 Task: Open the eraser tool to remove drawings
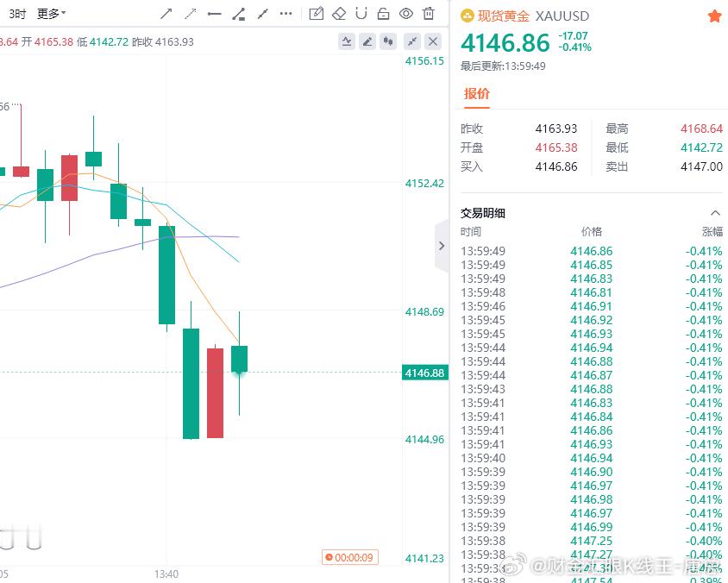339,13
